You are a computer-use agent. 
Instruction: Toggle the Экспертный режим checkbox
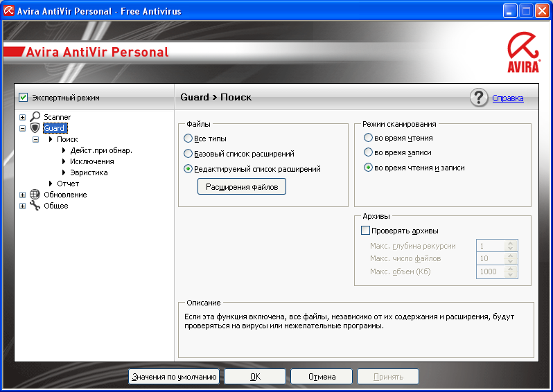coord(24,97)
